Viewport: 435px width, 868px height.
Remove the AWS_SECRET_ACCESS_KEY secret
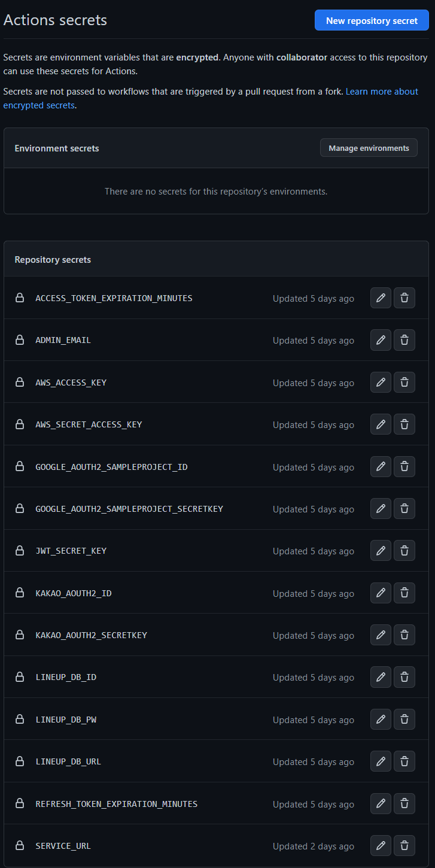tap(404, 424)
